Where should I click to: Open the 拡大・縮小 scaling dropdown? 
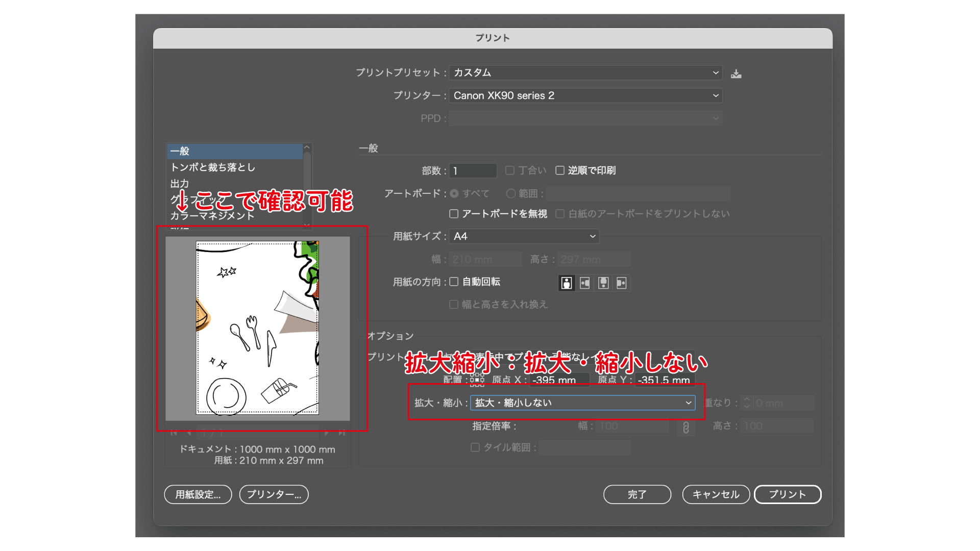pyautogui.click(x=582, y=403)
